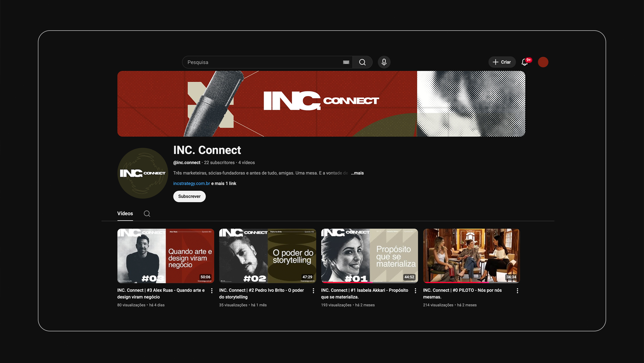Open options for #2 Pedro Ivo Brito video

[313, 291]
